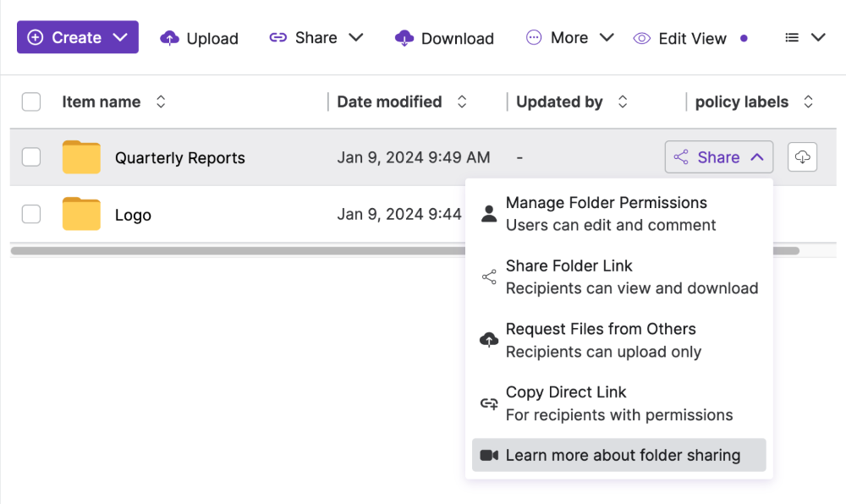This screenshot has height=504, width=846.
Task: Open the list view layout dropdown
Action: pos(805,38)
